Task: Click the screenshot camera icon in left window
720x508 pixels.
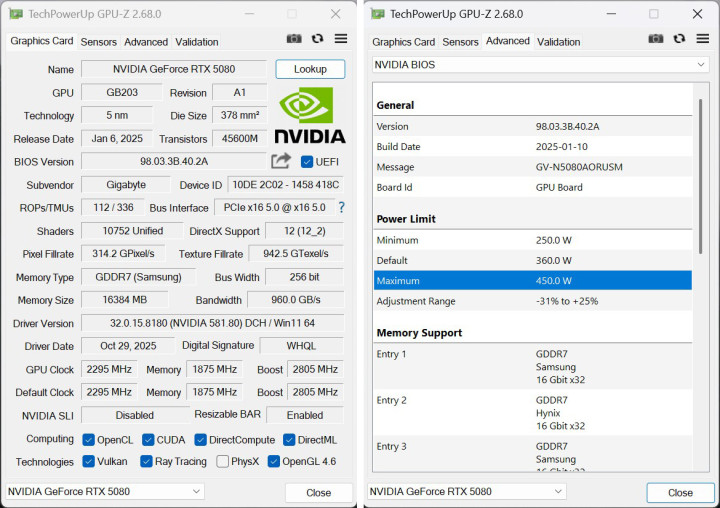Action: pos(294,38)
